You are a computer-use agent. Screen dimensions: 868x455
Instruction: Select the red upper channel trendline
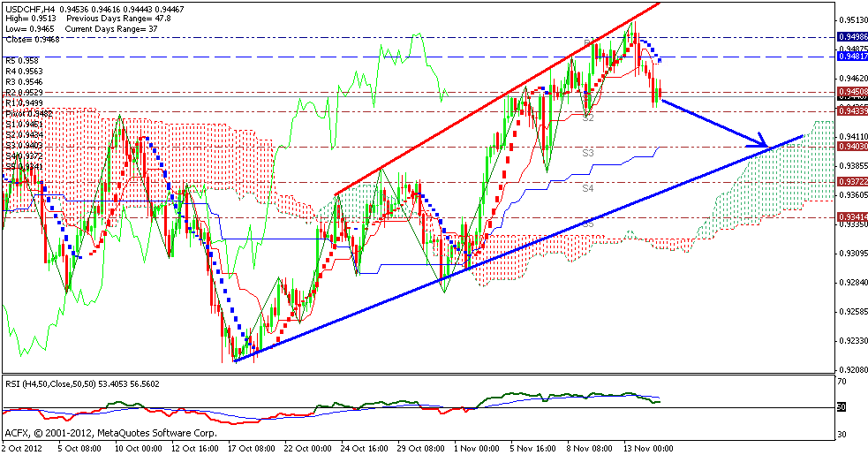[494, 99]
